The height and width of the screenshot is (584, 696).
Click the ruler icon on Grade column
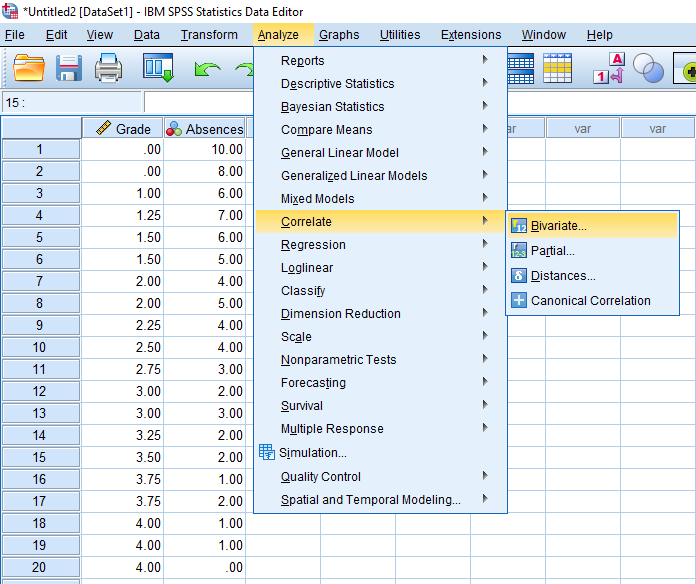103,128
